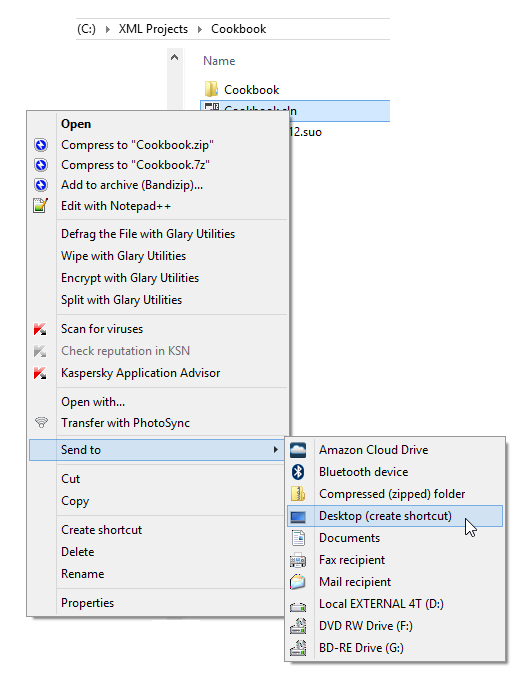Screen dimensions: 526x681
Task: Click Cookbook in the address breadcrumb
Action: coord(238,29)
